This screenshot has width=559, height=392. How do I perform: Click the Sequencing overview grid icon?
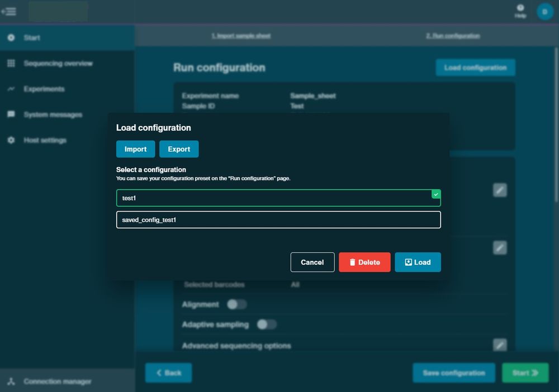tap(11, 63)
